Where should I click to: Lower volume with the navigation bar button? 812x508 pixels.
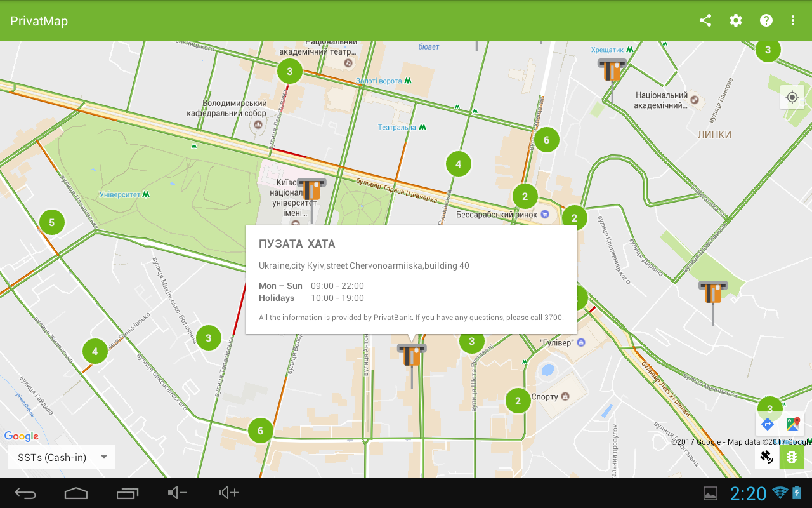click(178, 493)
